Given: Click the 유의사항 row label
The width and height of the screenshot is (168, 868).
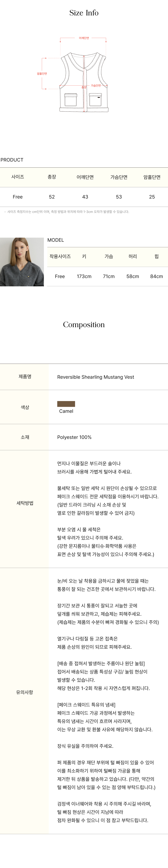Looking at the screenshot, I should point(25,692).
